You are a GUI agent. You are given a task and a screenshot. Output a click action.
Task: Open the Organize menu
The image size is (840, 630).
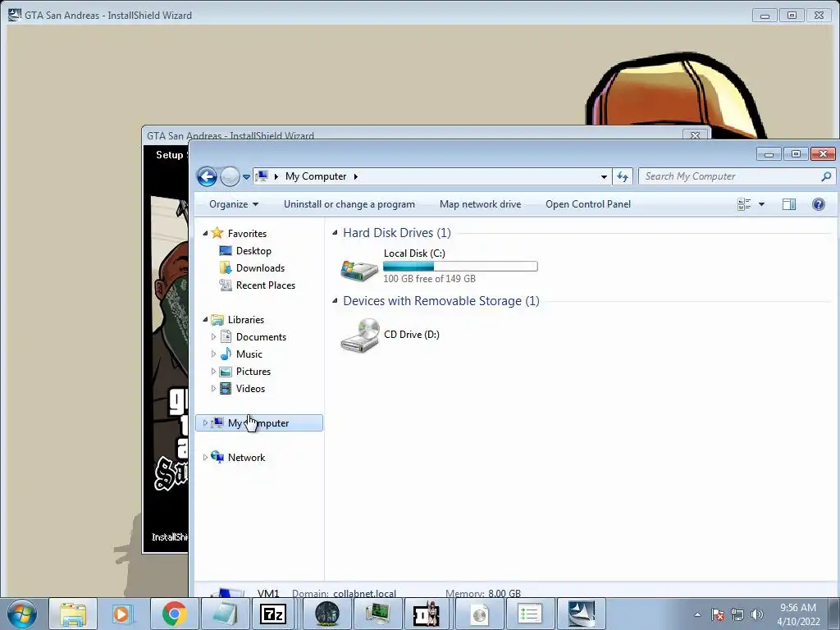(x=234, y=204)
